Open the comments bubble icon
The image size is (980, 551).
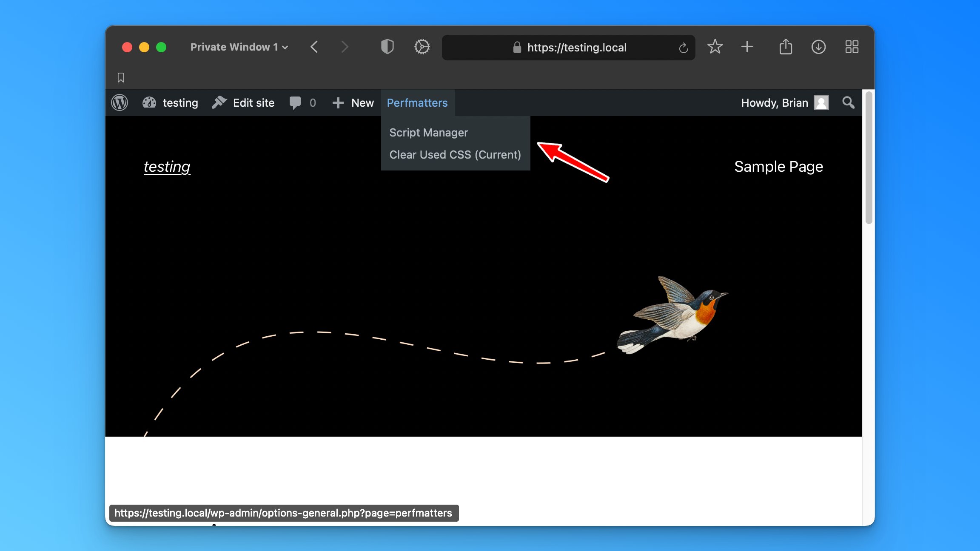pyautogui.click(x=295, y=103)
